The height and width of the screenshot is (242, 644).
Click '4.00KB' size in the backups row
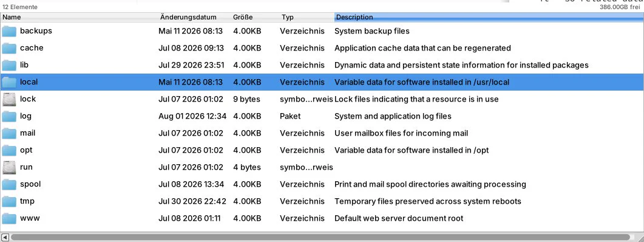[247, 31]
